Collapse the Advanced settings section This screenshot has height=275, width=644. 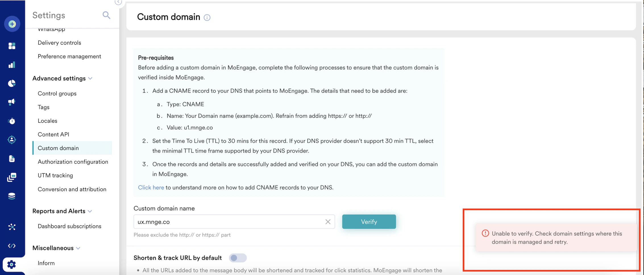tap(90, 78)
